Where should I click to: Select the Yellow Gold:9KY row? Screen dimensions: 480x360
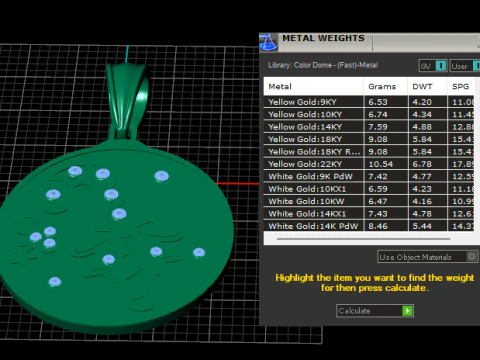(369, 102)
